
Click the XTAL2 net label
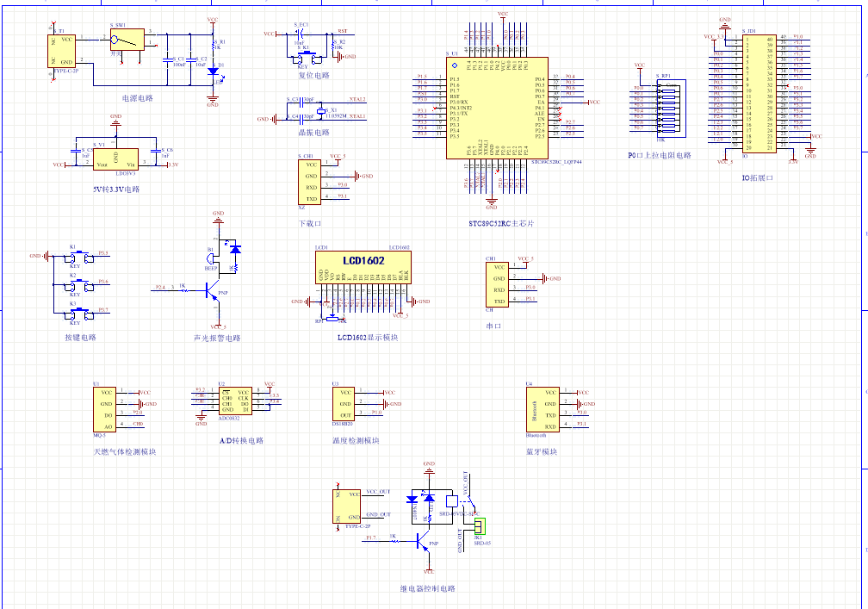tap(357, 100)
